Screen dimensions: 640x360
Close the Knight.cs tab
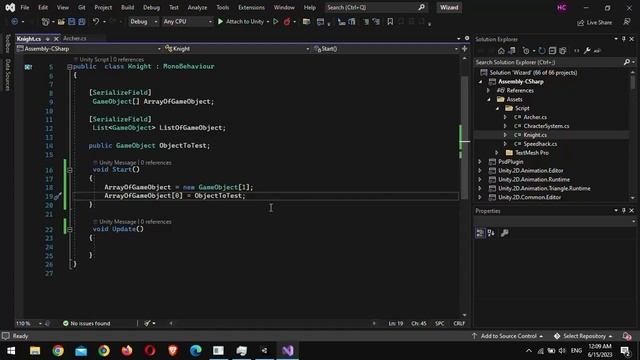56,38
